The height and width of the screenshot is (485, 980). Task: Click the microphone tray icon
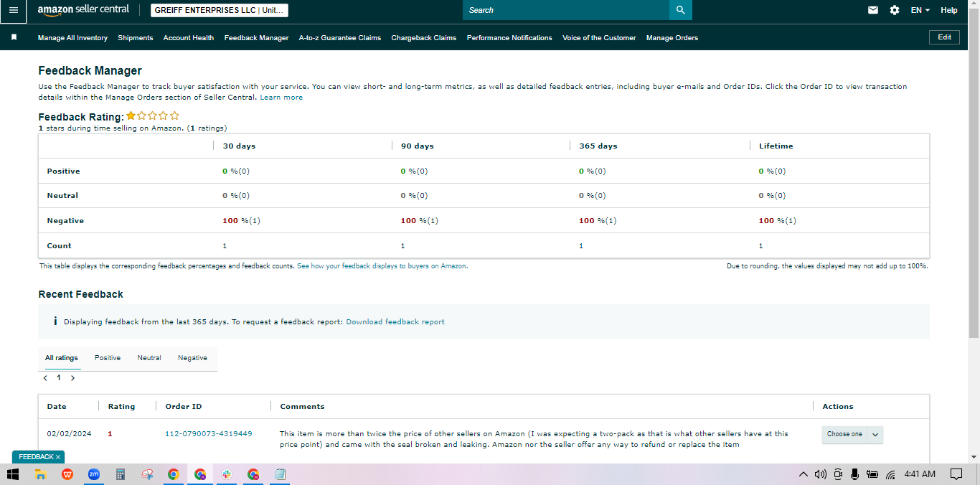click(x=854, y=474)
